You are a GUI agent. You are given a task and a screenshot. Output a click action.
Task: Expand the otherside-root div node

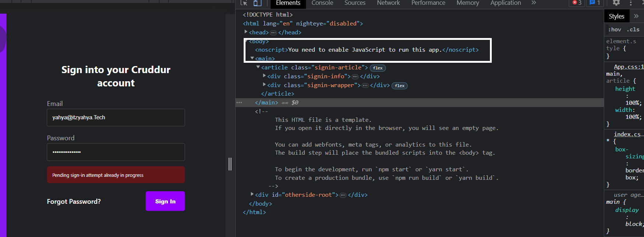tap(252, 194)
